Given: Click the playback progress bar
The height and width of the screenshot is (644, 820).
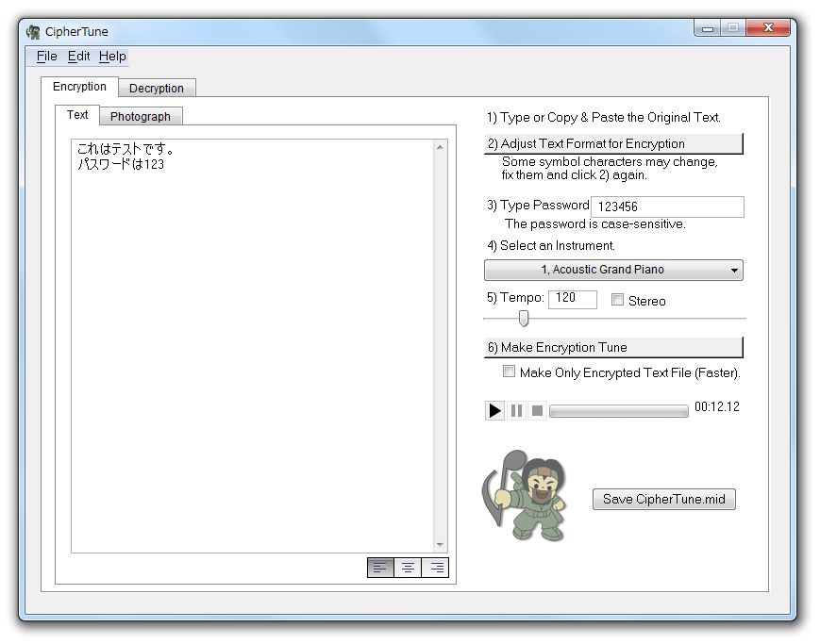Looking at the screenshot, I should pos(619,411).
